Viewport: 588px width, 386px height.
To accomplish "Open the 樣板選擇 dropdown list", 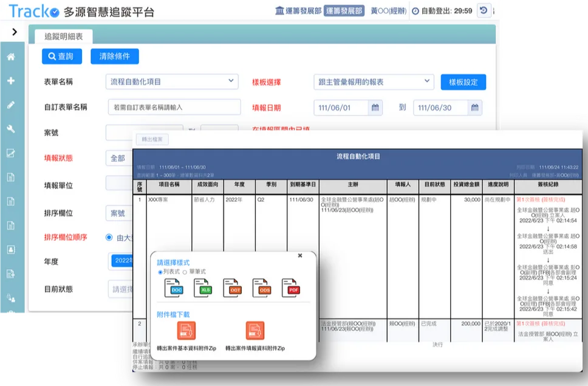I will click(374, 82).
